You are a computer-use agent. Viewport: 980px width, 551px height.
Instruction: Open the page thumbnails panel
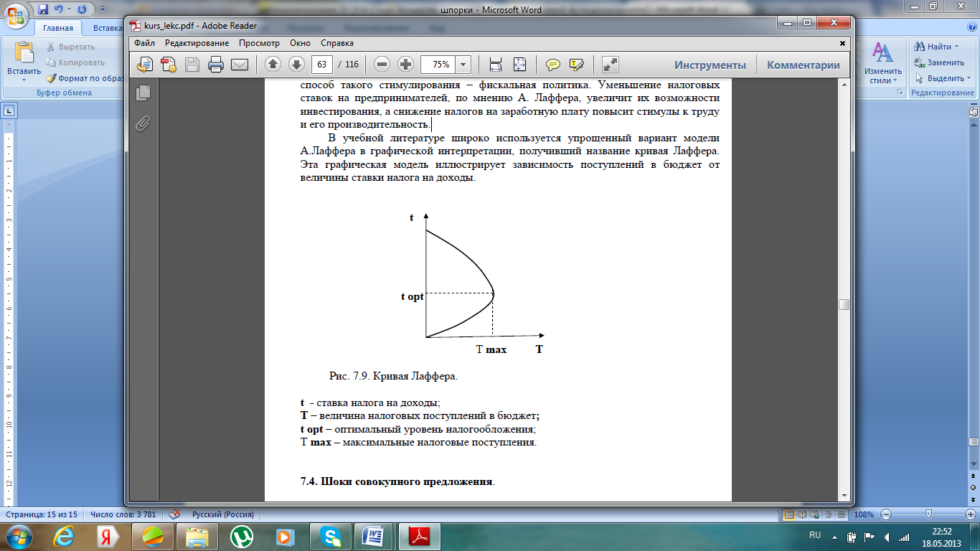coord(143,93)
